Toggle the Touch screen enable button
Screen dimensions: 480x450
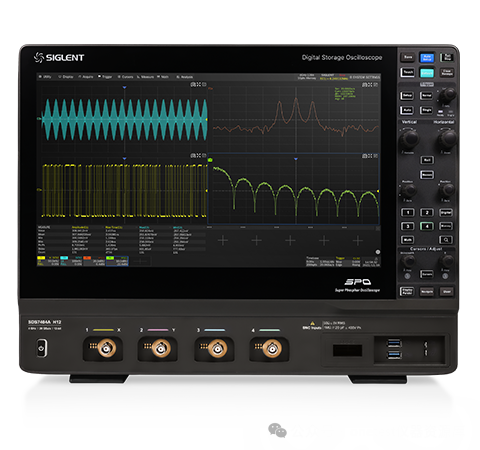pos(408,72)
